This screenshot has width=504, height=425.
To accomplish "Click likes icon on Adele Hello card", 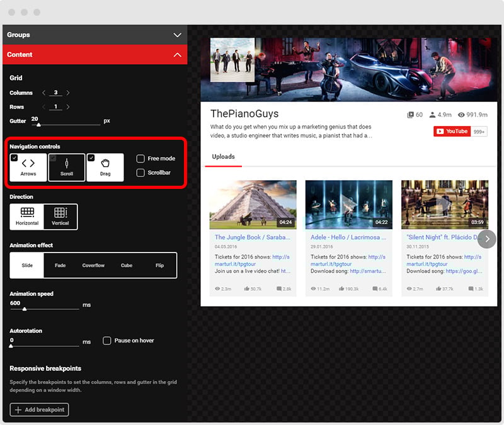I will point(341,289).
